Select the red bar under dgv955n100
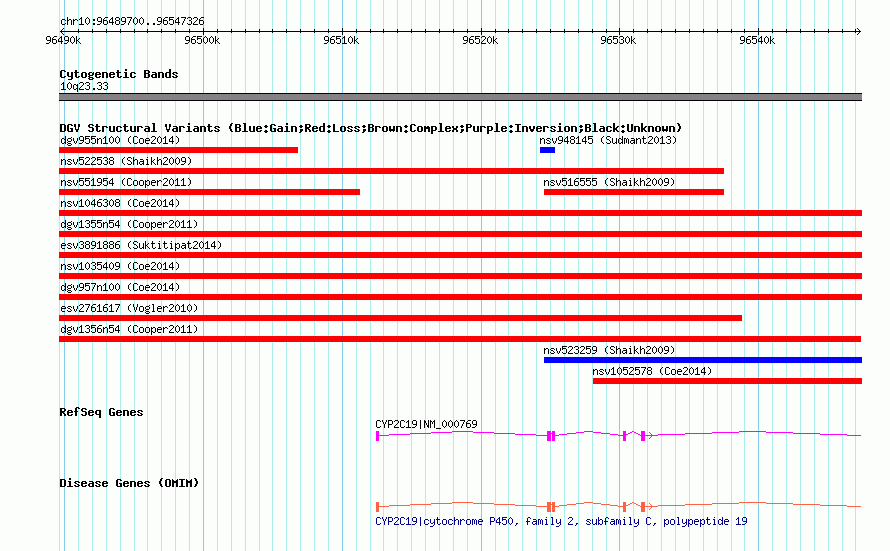Screen dimensions: 890x551 coord(178,150)
